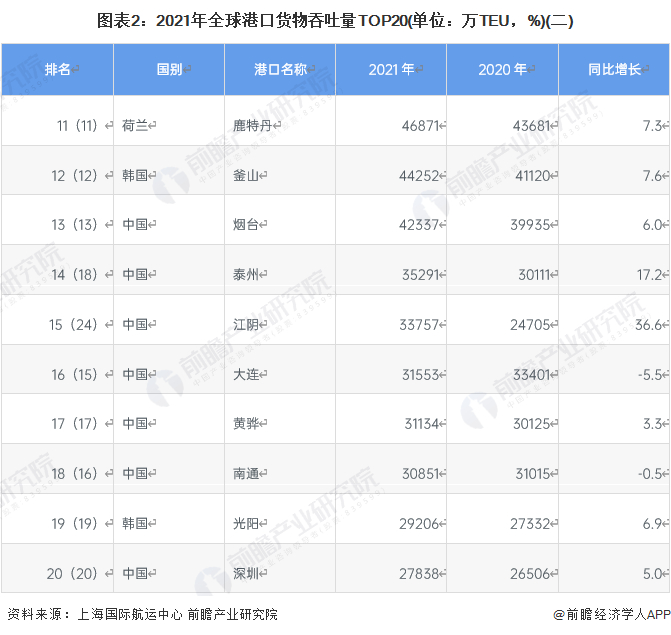Select value 42337
671x635 pixels.
pos(419,225)
